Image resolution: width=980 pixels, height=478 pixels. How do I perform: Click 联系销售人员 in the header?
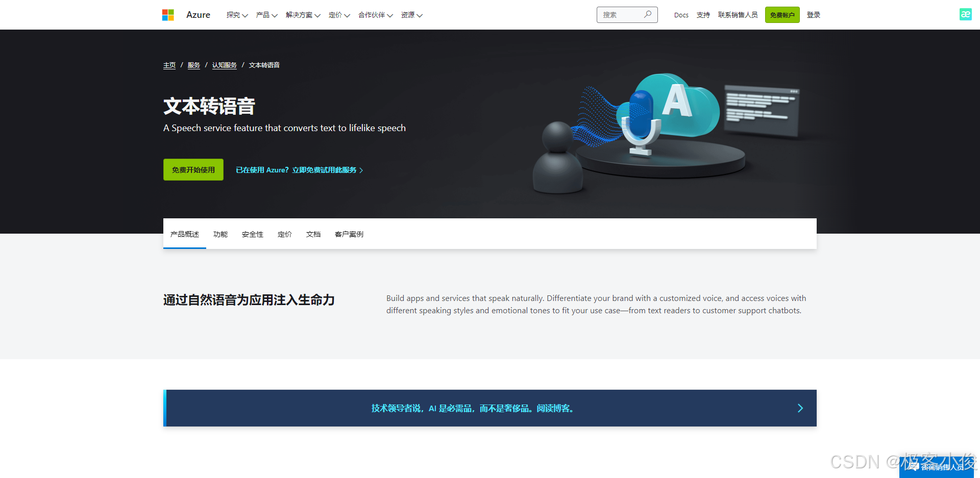(x=738, y=15)
